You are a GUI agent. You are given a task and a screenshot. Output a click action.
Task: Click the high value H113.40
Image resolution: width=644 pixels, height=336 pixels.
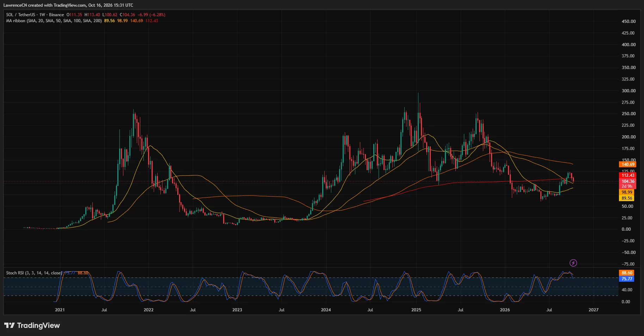[x=92, y=15]
